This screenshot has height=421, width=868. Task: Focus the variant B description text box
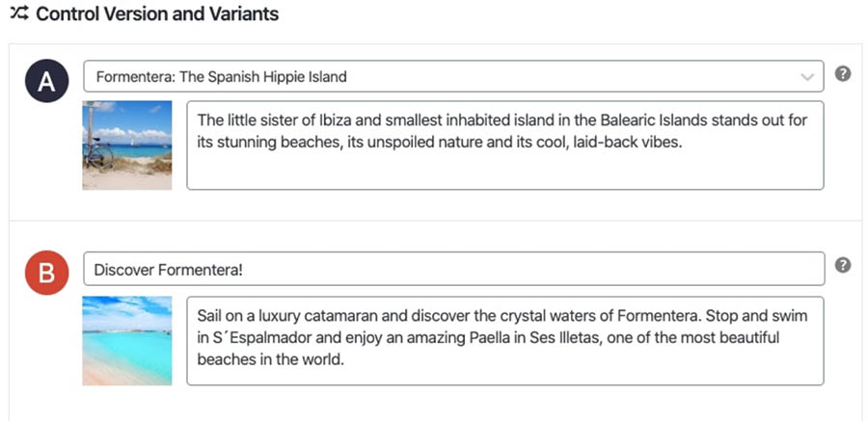pyautogui.click(x=504, y=371)
